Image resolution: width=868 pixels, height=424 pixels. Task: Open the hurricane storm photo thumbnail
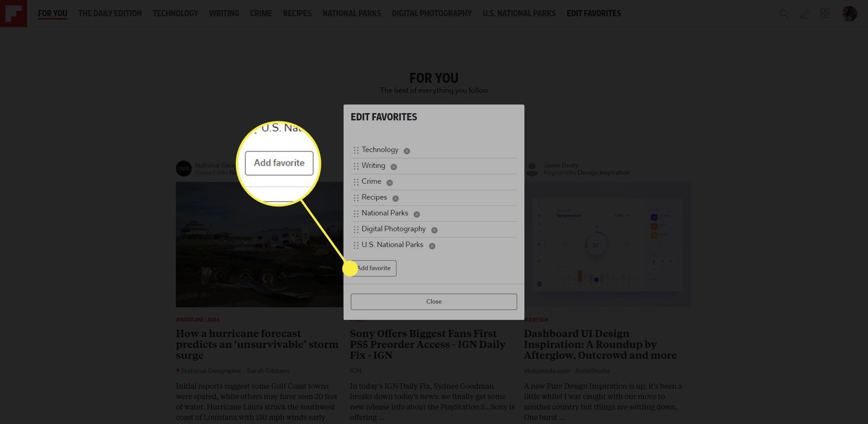point(259,245)
